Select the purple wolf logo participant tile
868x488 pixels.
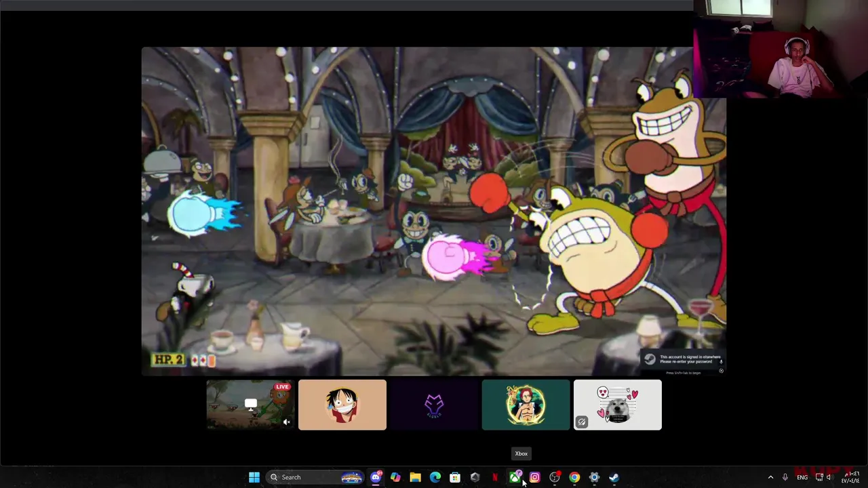[x=434, y=405]
